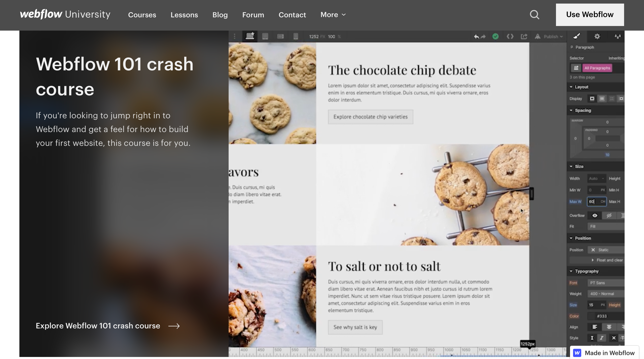The image size is (644, 359).
Task: Click the share project icon
Action: (524, 36)
